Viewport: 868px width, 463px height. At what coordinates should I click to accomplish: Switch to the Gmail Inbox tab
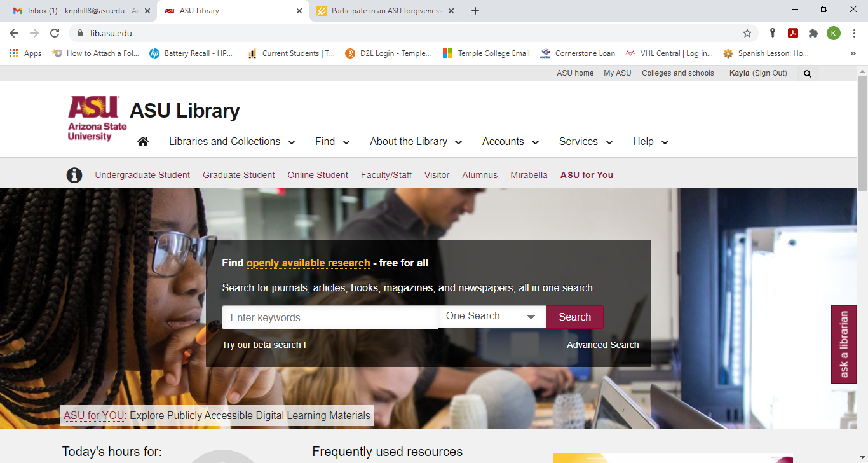[76, 11]
